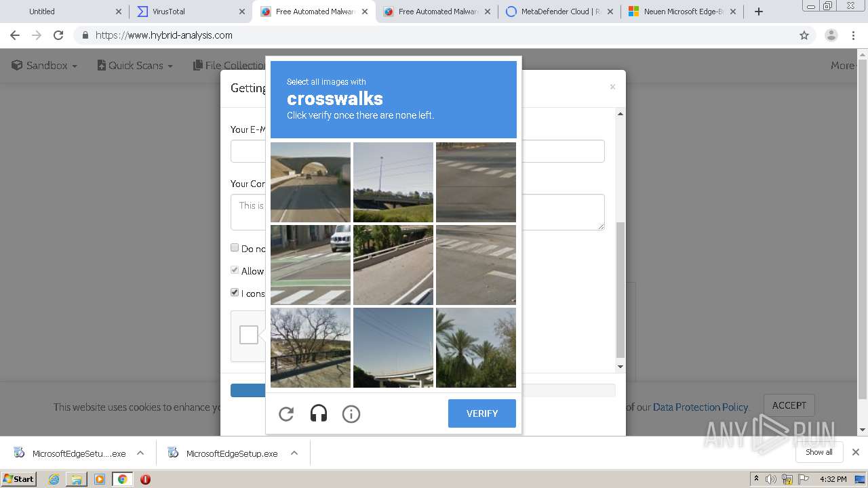Image resolution: width=868 pixels, height=488 pixels.
Task: Launch Internet Explorer from the taskbar
Action: pos(54,479)
